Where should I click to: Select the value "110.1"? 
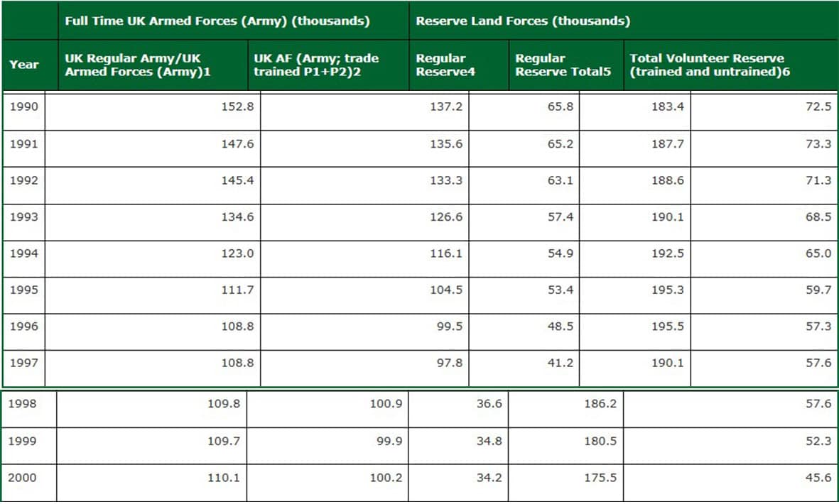(224, 477)
